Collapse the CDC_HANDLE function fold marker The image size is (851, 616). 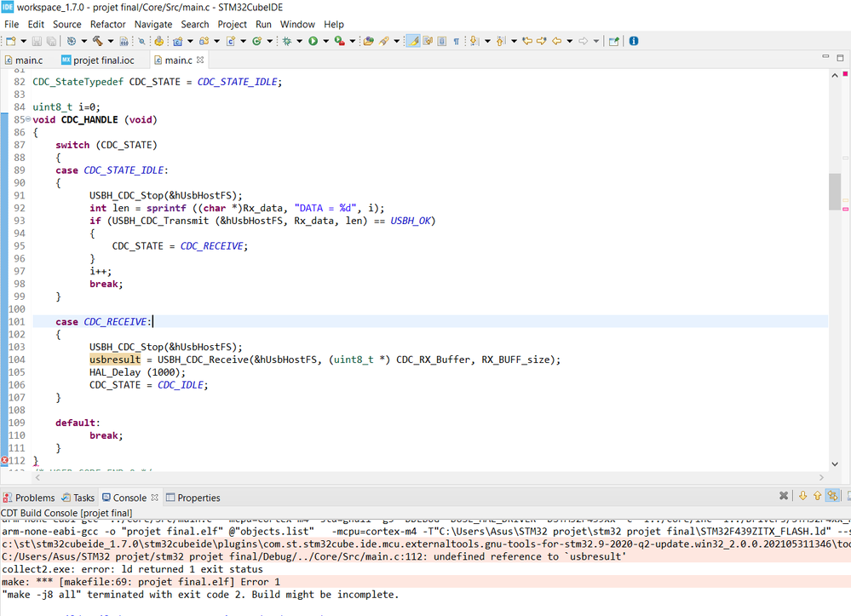[28, 119]
